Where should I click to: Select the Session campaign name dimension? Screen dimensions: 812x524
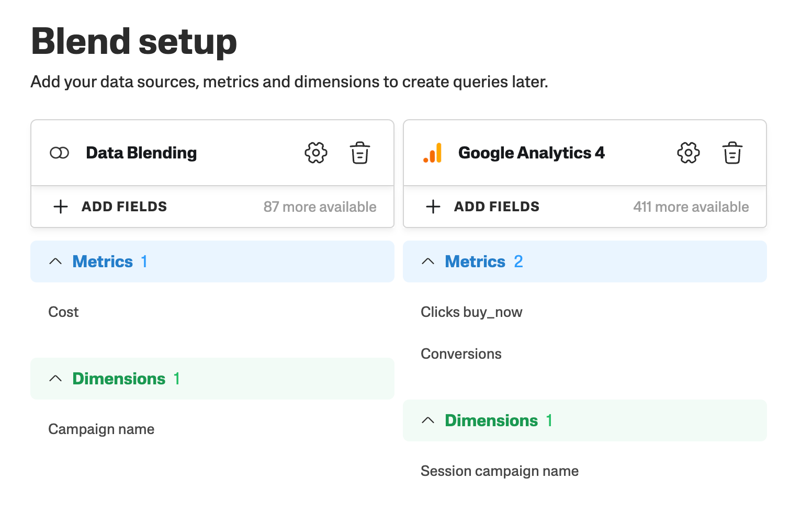click(500, 471)
